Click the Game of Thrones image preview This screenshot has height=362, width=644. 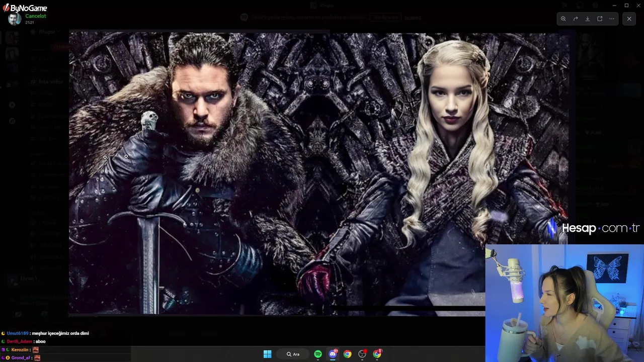(x=319, y=173)
